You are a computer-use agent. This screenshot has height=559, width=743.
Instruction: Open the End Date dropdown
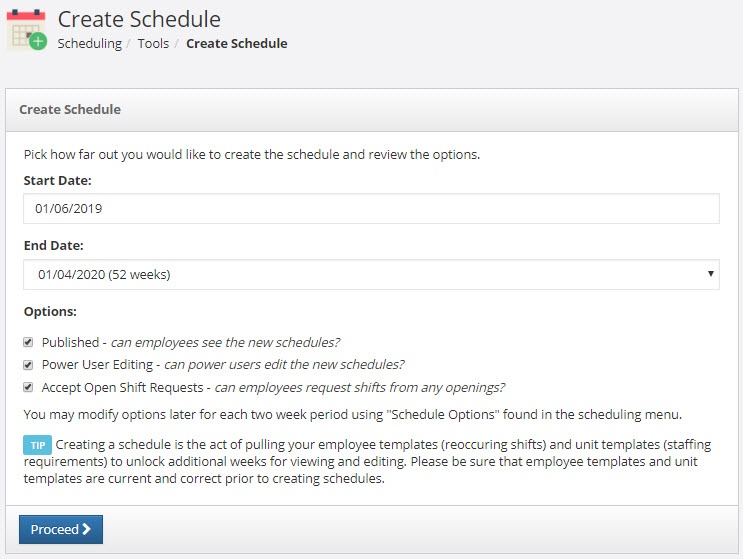pos(372,274)
